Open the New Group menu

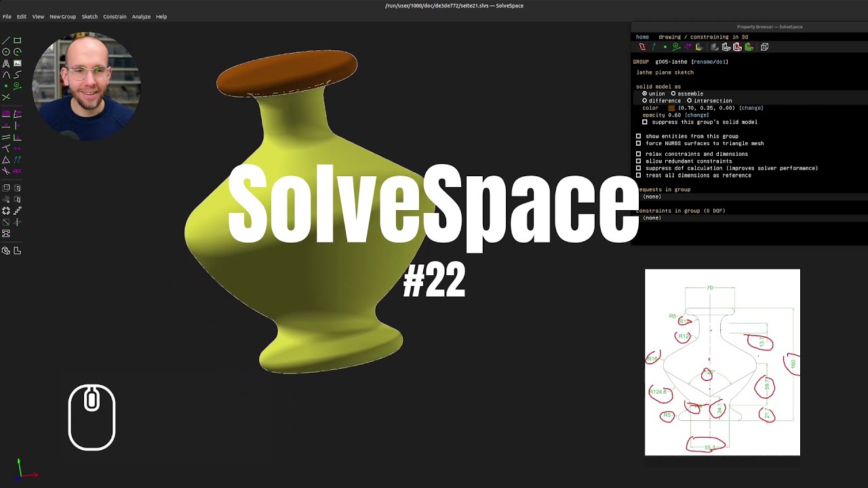62,16
